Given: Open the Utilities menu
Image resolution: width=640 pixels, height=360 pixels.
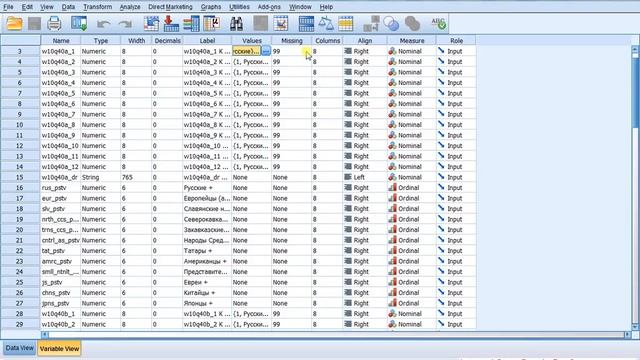Looking at the screenshot, I should 239,7.
